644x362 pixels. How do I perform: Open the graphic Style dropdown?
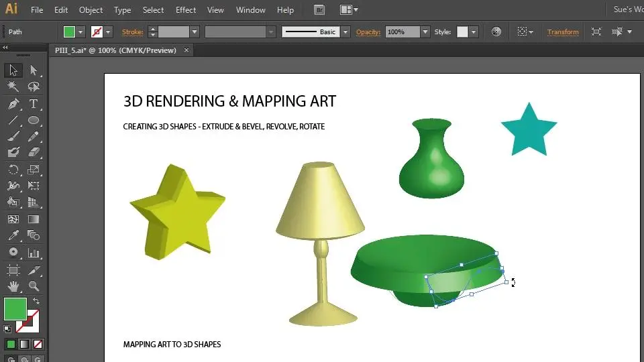[474, 32]
